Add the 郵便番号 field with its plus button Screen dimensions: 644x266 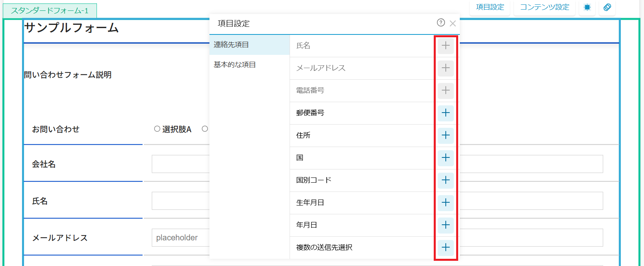[x=445, y=113]
